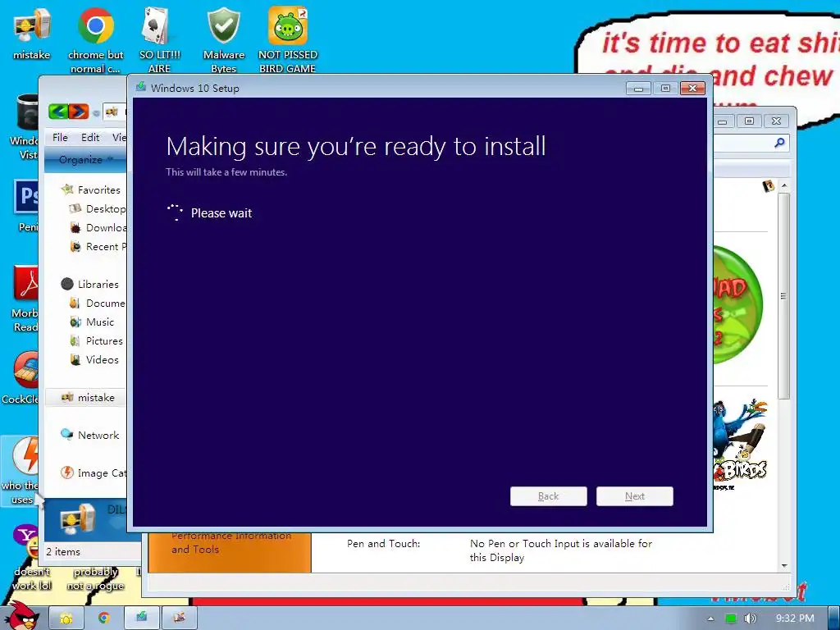Click the computer icon in Explorer details pane

(78, 519)
